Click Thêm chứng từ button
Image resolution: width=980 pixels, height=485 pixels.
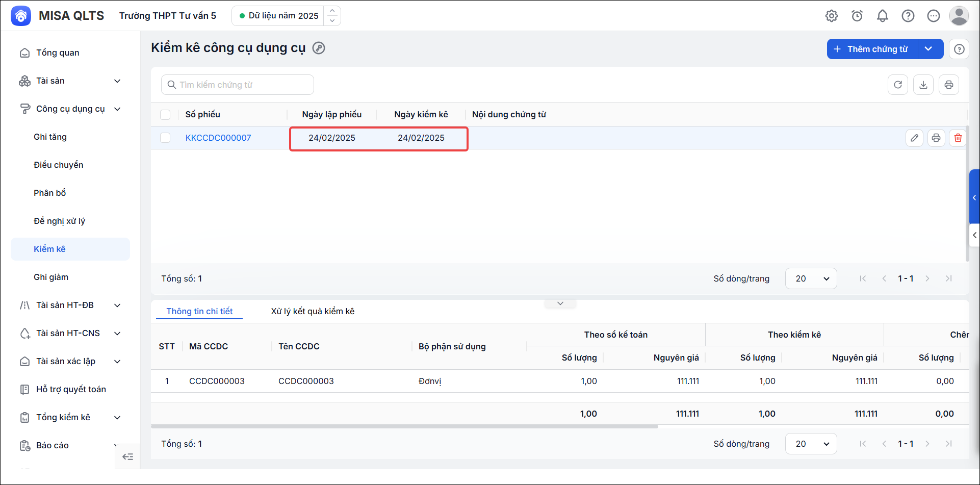point(872,49)
